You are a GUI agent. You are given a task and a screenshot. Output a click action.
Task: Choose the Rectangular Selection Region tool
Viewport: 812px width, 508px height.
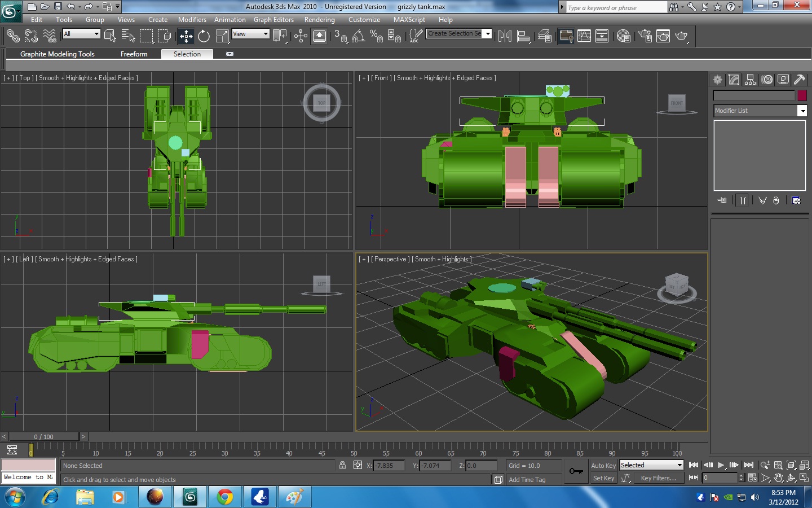pyautogui.click(x=147, y=36)
